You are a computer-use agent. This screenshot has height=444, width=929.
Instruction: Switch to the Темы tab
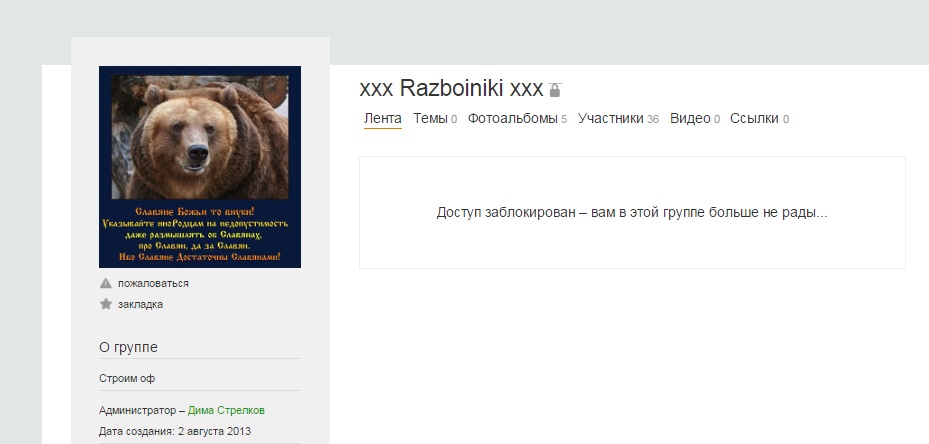(x=435, y=119)
